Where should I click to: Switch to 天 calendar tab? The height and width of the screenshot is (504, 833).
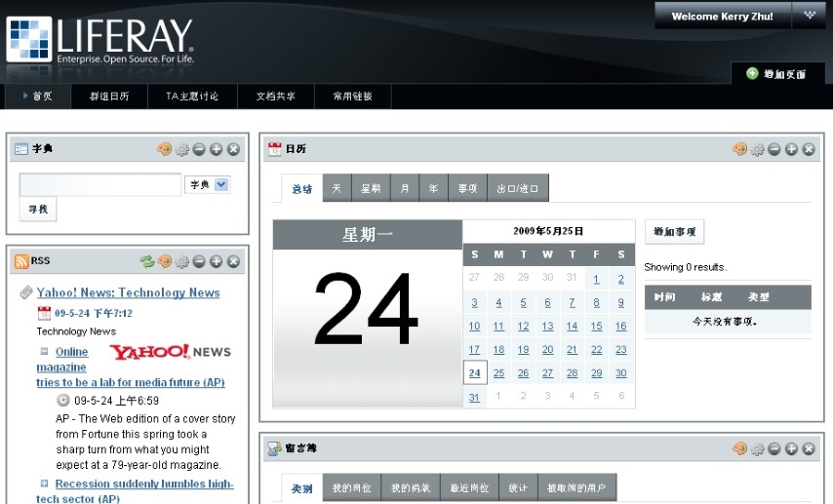[x=337, y=188]
